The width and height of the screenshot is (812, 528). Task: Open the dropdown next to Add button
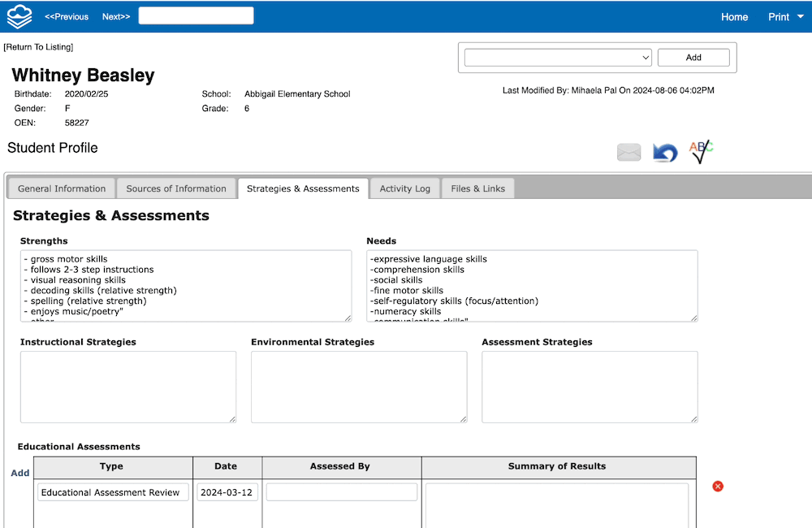(x=558, y=58)
